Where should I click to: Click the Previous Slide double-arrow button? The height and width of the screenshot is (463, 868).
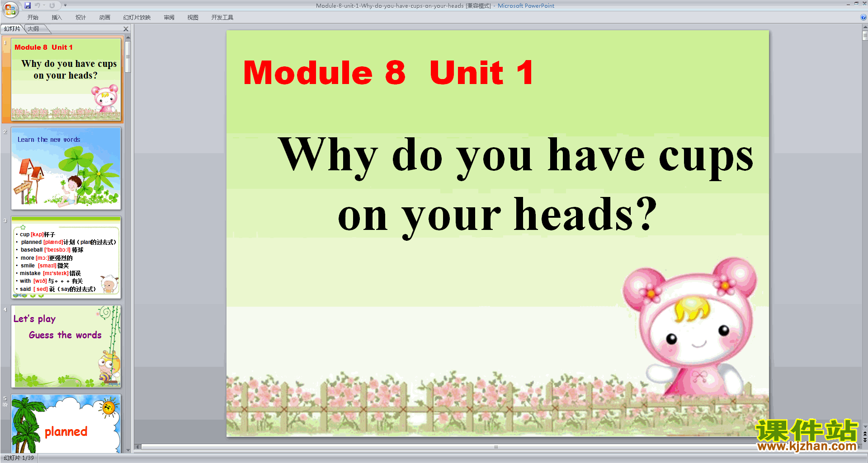point(865,434)
